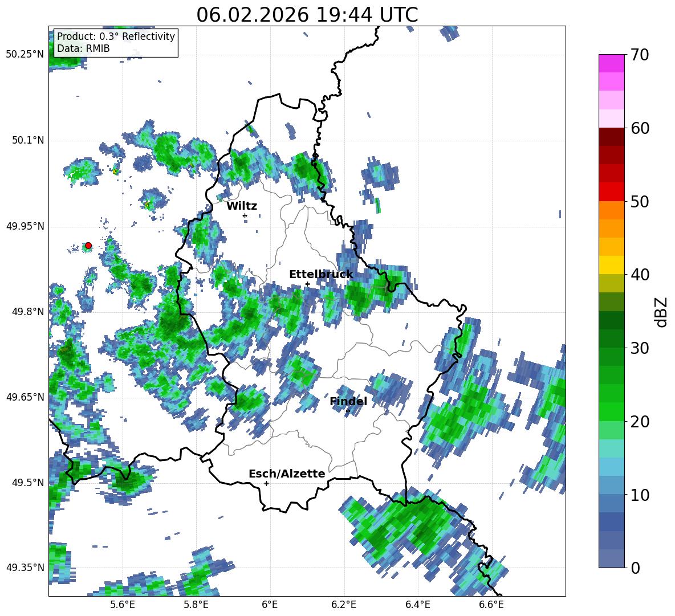Click the 50.25°N latitude label
This screenshot has width=675, height=616.
tap(25, 55)
